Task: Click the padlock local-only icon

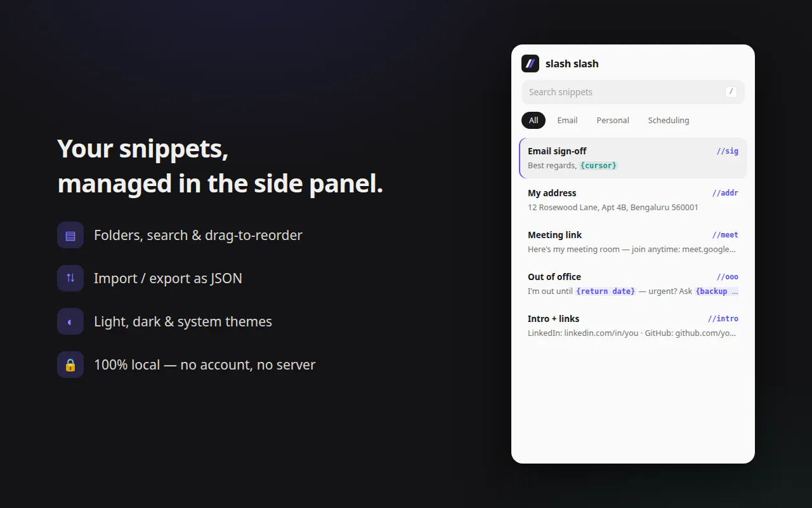Action: [70, 364]
